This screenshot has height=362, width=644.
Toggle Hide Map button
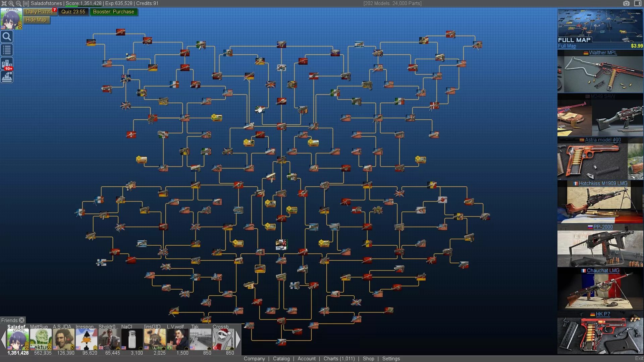(x=36, y=20)
